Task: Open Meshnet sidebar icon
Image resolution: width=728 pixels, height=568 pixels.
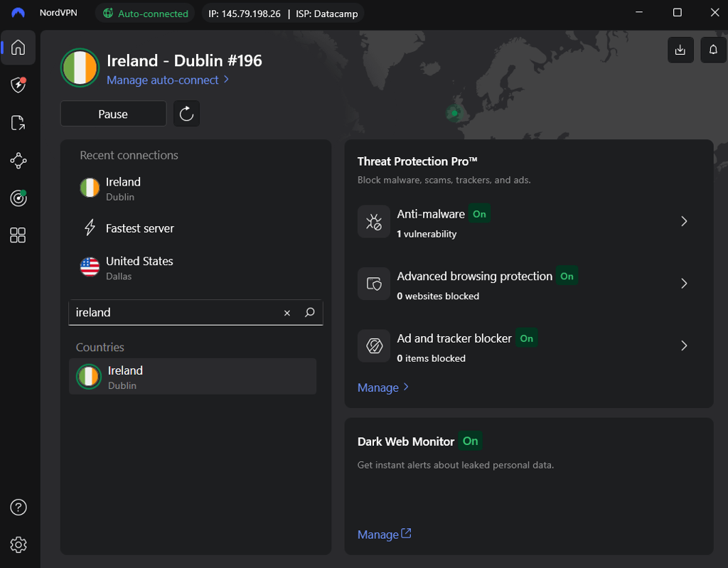Action: point(18,161)
